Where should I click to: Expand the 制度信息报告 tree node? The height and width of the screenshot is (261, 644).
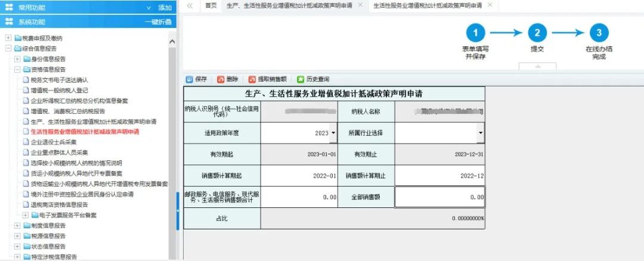click(x=17, y=226)
